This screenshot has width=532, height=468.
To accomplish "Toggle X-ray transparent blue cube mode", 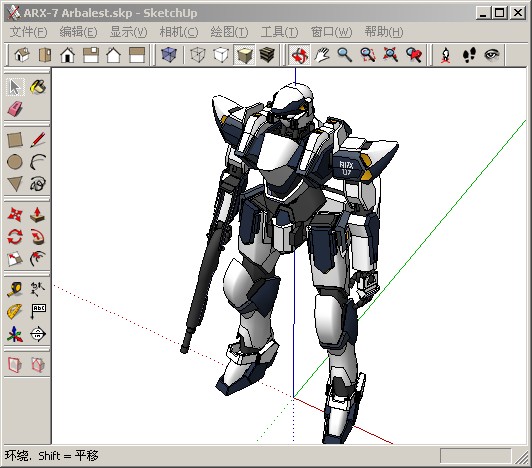I will coord(169,54).
